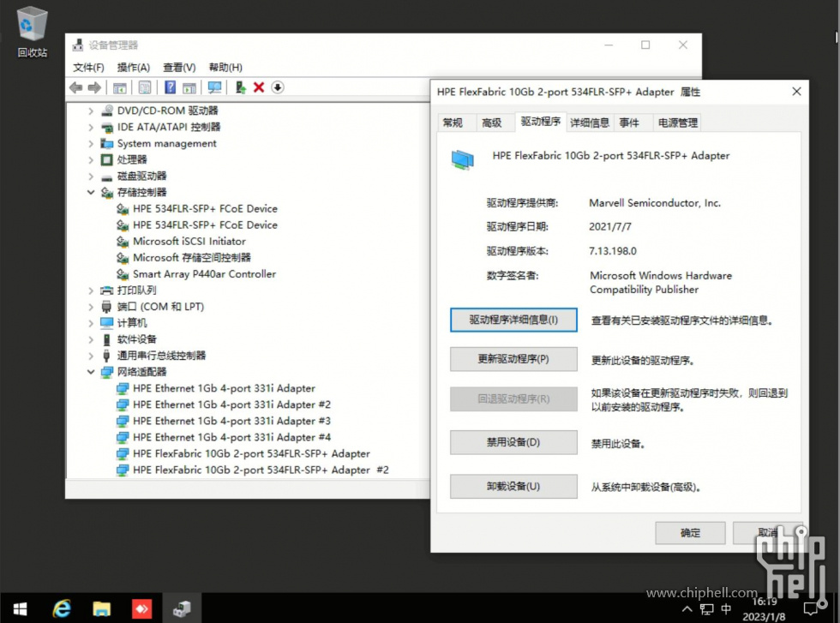This screenshot has width=840, height=623.
Task: Click the Properties toolbar icon
Action: click(145, 87)
